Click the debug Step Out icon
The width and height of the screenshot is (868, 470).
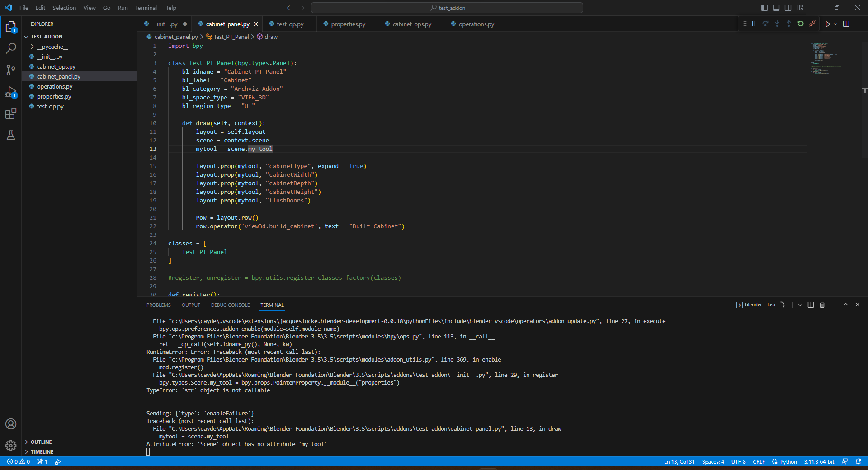click(x=789, y=24)
